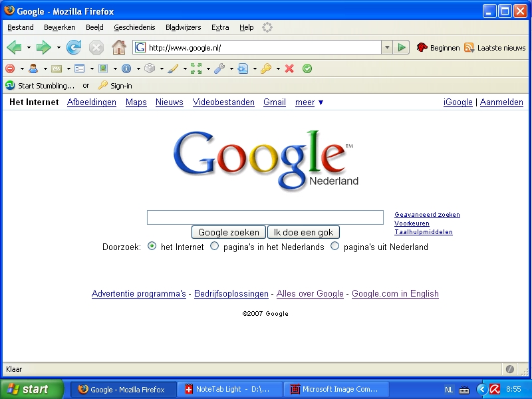This screenshot has height=399, width=532.
Task: Click the CSS icon in the Web Developer toolbar
Action: point(57,69)
